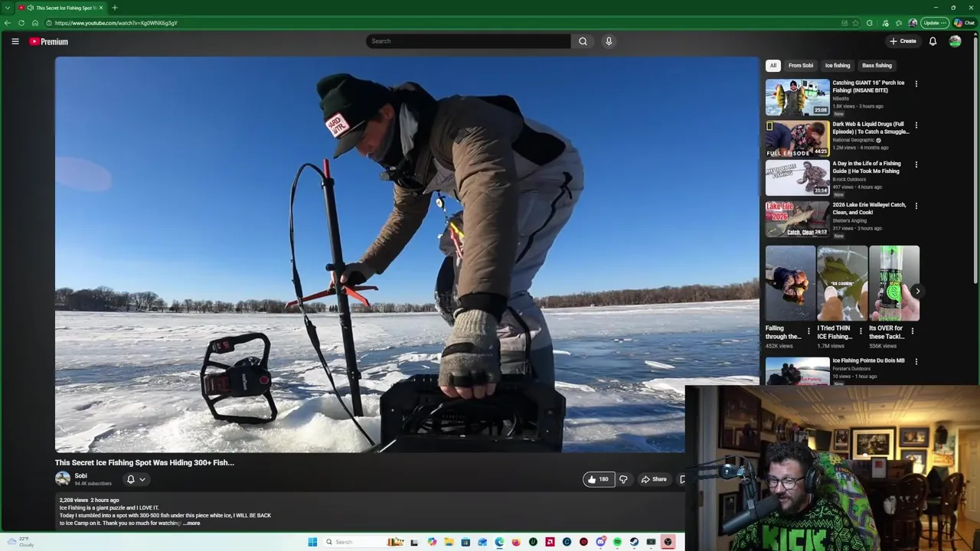980x551 pixels.
Task: Bookmark this page with the star icon
Action: [856, 23]
